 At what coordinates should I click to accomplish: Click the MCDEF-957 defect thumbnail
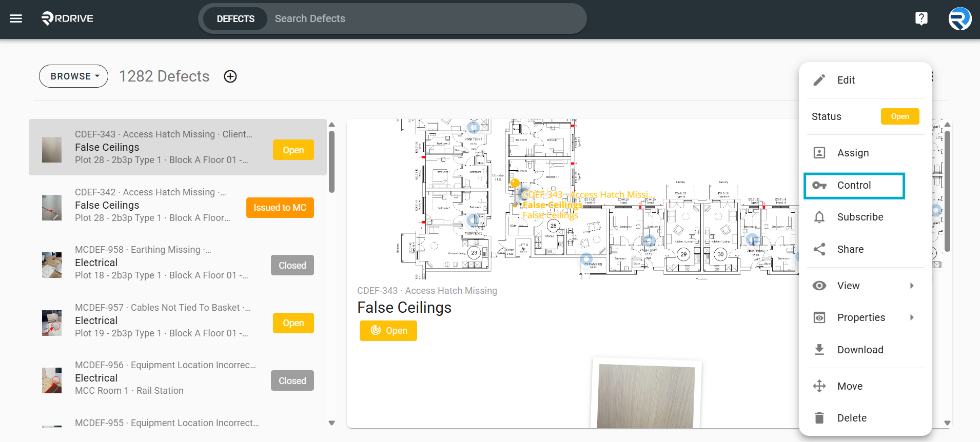tap(52, 323)
